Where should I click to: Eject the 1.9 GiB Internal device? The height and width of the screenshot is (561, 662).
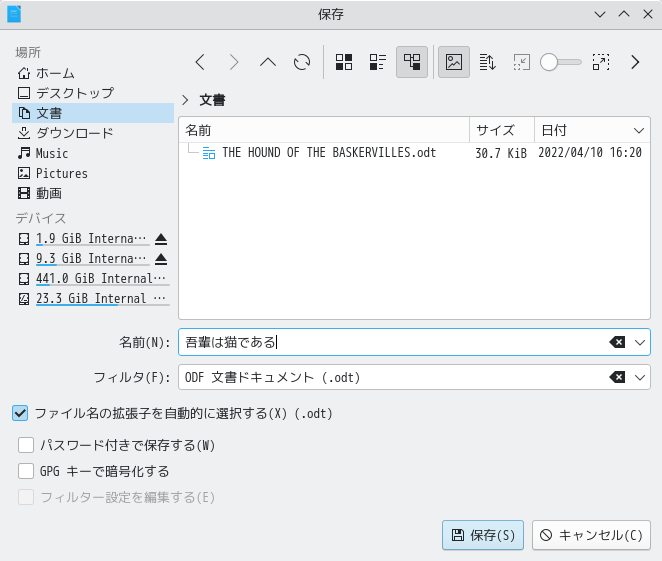[x=161, y=239]
